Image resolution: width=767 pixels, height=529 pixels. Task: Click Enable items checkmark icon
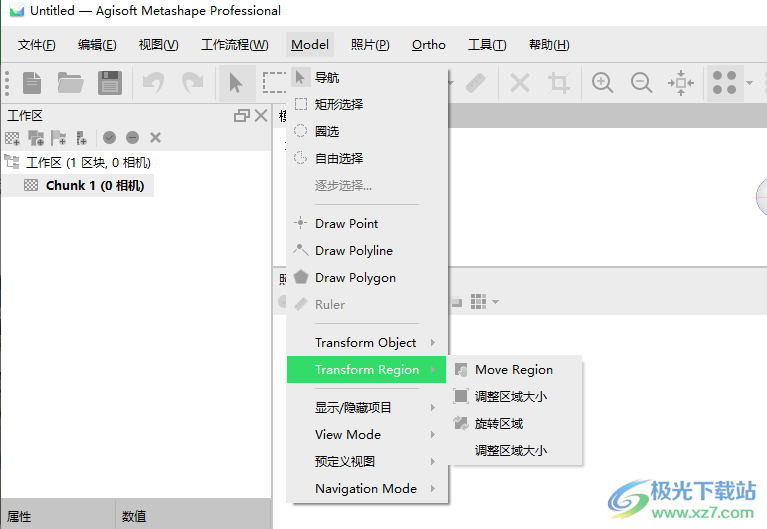click(x=110, y=138)
